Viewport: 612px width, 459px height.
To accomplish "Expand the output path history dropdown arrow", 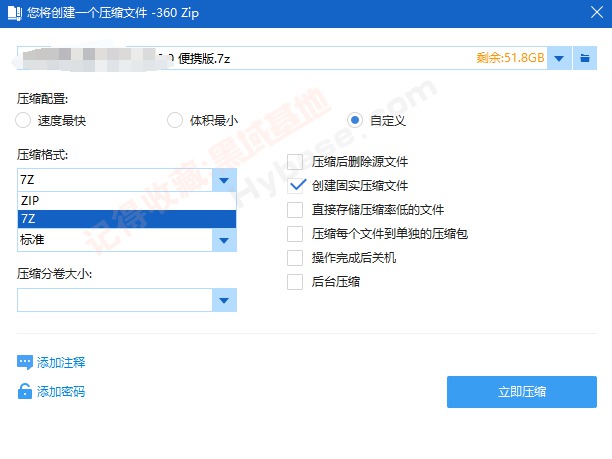I will coord(559,58).
